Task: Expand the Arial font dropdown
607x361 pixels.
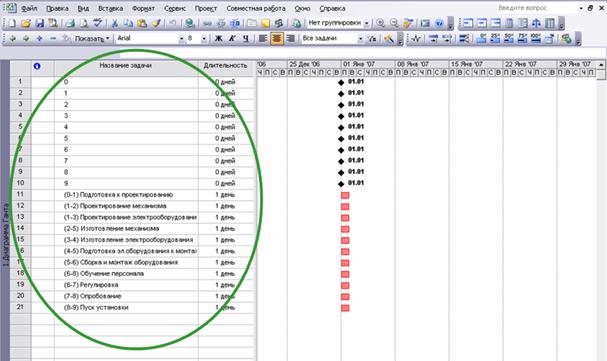Action: tap(181, 39)
